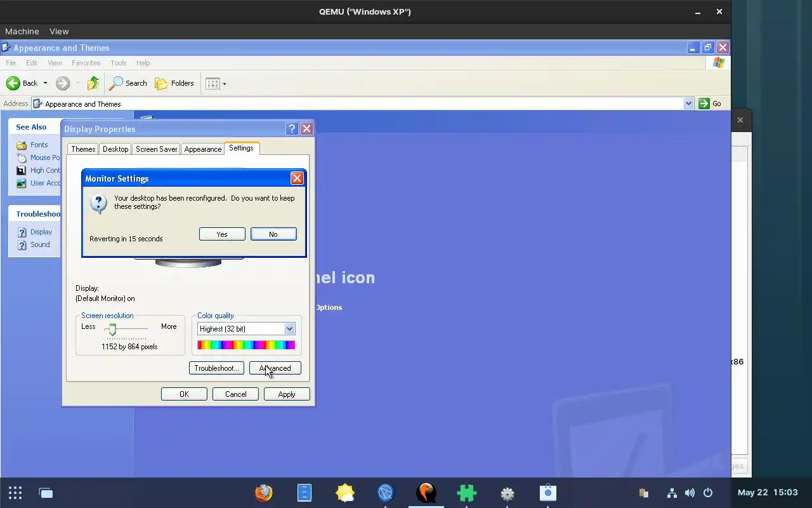Screen dimensions: 812x508
Task: Open the Screen Saver tab
Action: pyautogui.click(x=156, y=149)
